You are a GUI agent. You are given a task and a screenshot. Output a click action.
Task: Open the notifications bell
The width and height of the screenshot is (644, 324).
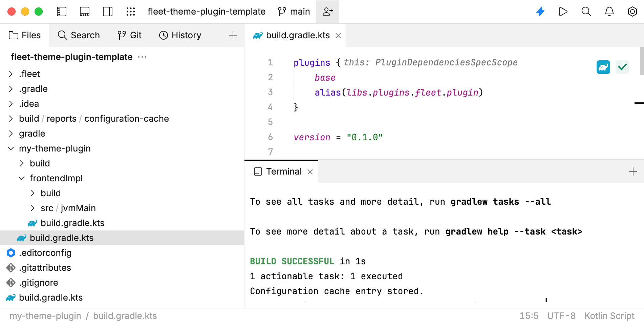(609, 11)
